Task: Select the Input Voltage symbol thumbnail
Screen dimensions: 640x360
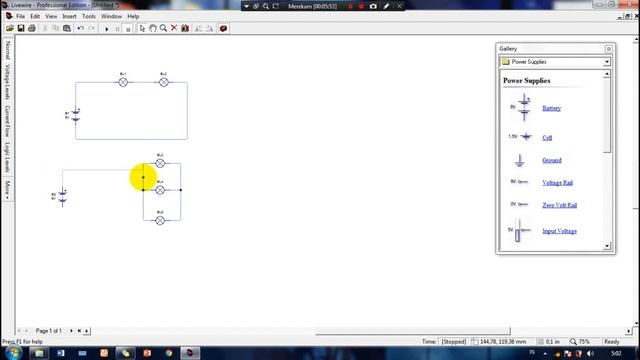Action: pyautogui.click(x=519, y=231)
